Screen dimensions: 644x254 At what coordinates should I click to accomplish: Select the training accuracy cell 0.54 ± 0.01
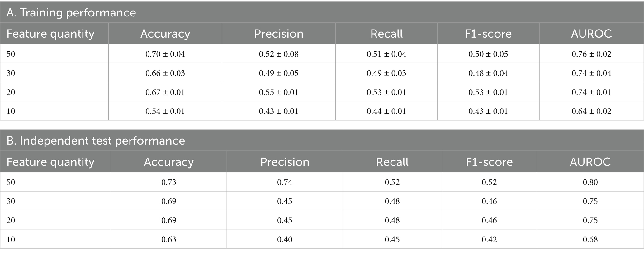click(x=165, y=111)
